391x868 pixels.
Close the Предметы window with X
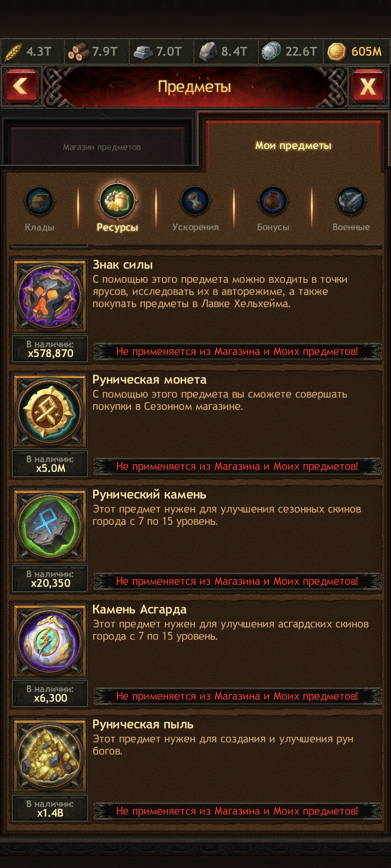pyautogui.click(x=368, y=86)
